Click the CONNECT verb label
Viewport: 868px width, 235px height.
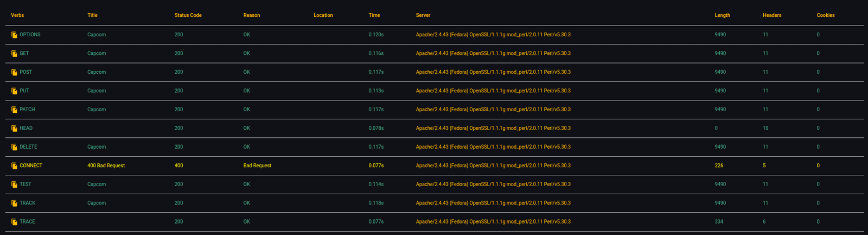coord(31,166)
